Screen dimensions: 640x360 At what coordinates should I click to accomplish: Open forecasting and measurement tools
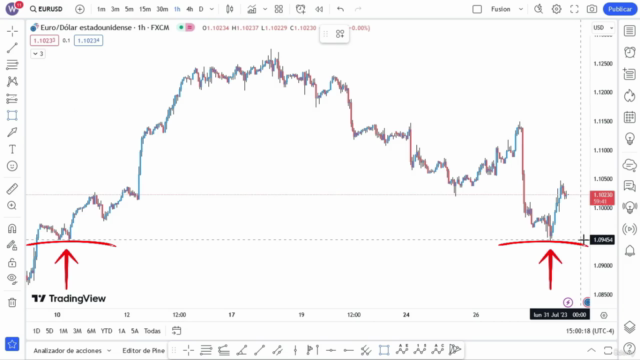(x=12, y=98)
